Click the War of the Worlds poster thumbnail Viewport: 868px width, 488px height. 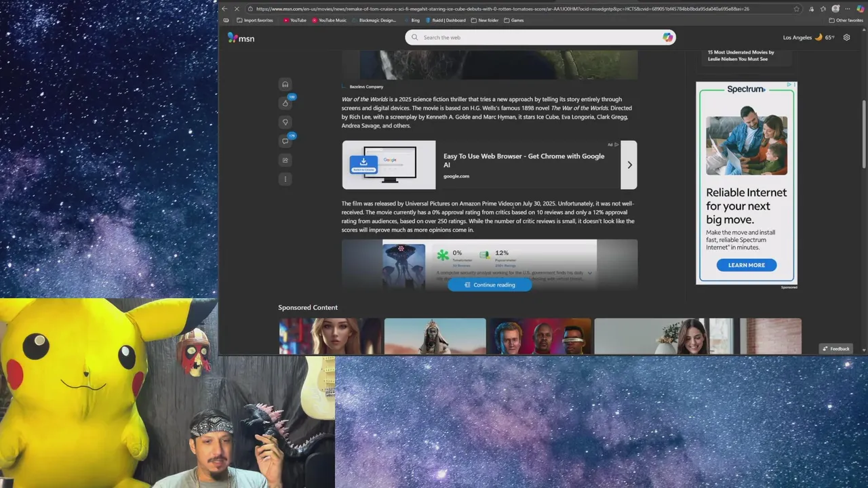[403, 266]
